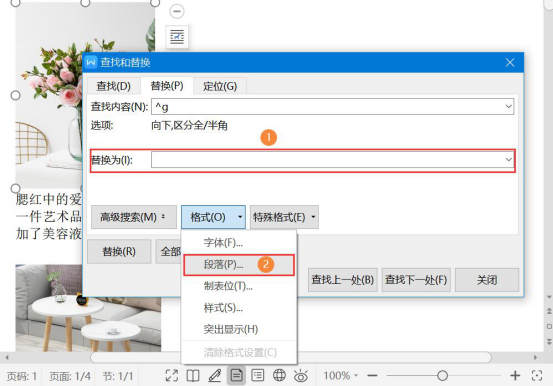Screen dimensions: 553x386
Task: Open the 特殊格式(E) dropdown
Action: pyautogui.click(x=284, y=217)
